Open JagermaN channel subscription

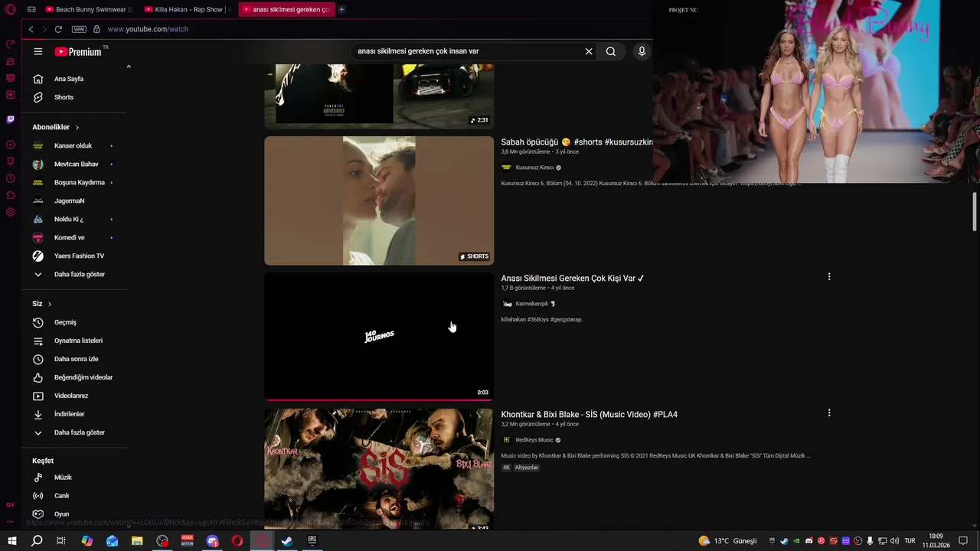[74, 201]
